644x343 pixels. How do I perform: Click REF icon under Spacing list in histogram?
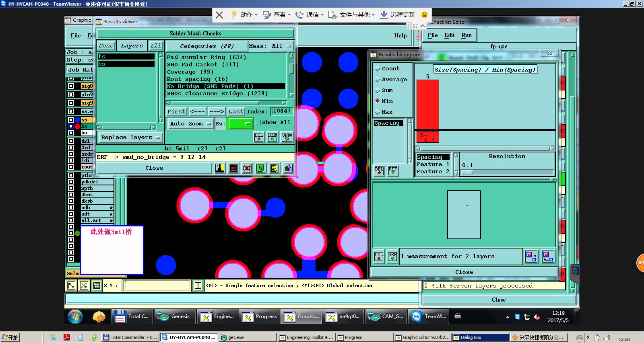[393, 171]
